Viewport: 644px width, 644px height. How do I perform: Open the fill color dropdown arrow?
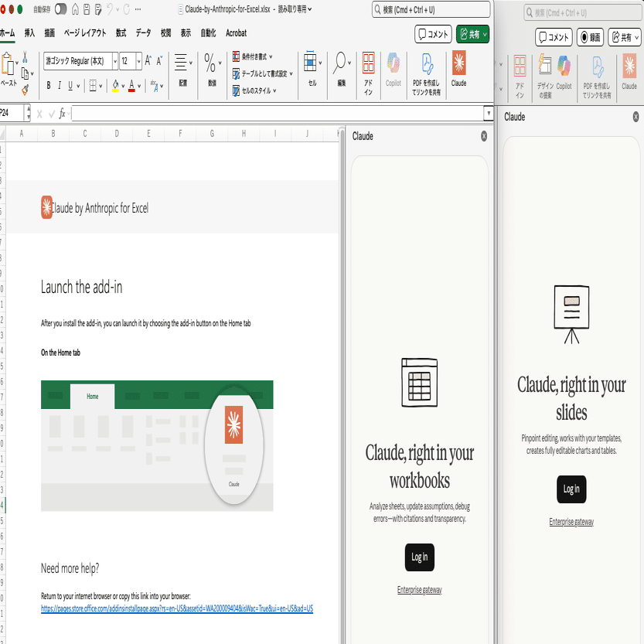[x=123, y=86]
